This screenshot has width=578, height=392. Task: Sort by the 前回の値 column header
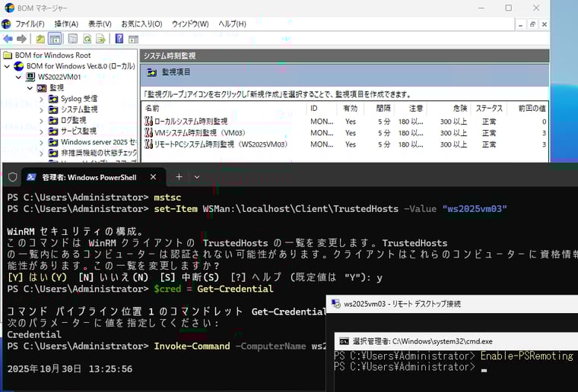tap(528, 108)
